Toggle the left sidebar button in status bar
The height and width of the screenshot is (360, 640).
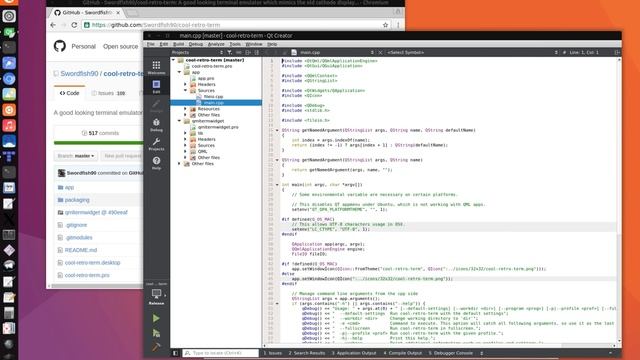tap(175, 353)
